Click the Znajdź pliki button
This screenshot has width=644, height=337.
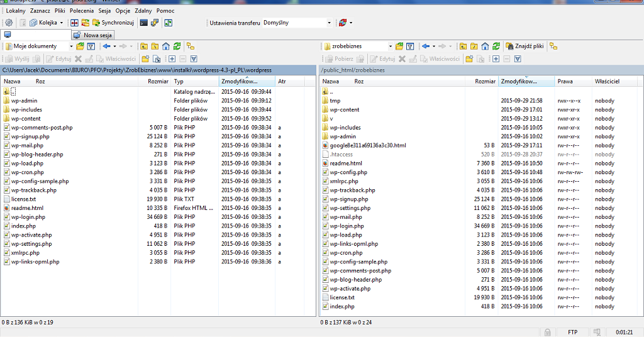(x=525, y=47)
